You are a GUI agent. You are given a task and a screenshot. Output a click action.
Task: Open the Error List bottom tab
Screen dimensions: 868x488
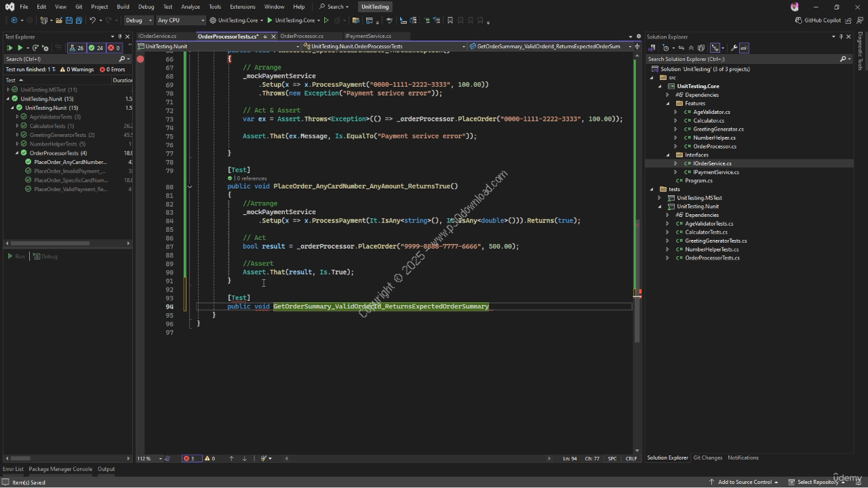click(x=13, y=469)
